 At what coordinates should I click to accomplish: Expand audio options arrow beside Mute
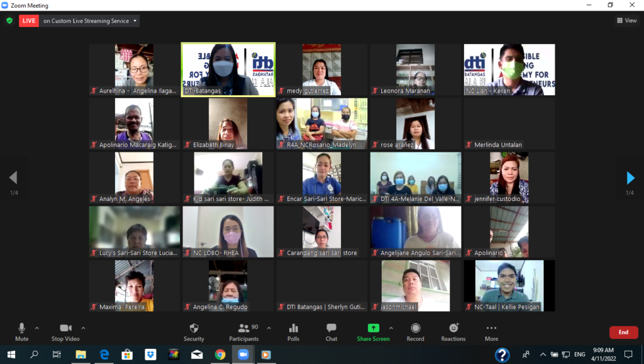pos(37,327)
